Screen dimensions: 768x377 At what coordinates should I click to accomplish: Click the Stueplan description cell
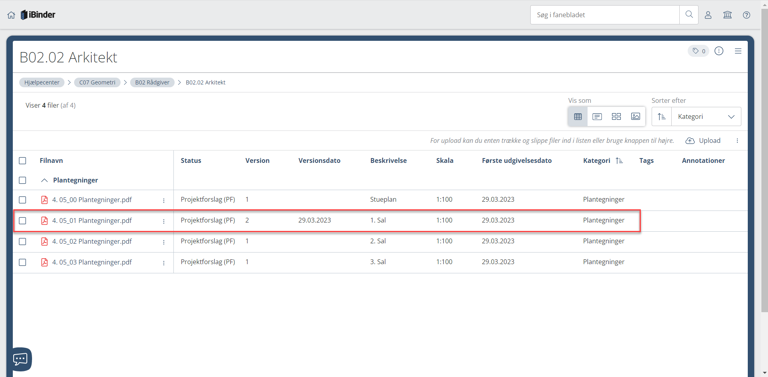[383, 200]
